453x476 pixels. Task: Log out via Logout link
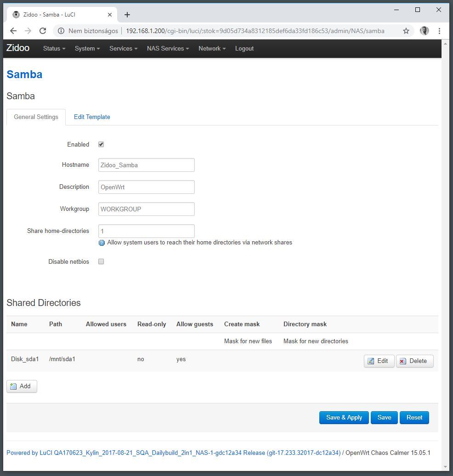(x=244, y=49)
